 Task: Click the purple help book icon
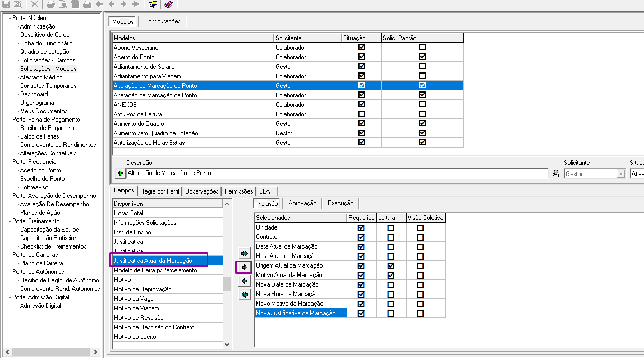click(x=168, y=4)
